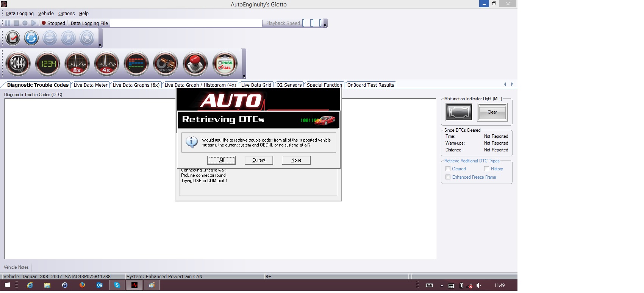Open the Diagnostic Trouble Codes P0447 icon

pos(18,64)
